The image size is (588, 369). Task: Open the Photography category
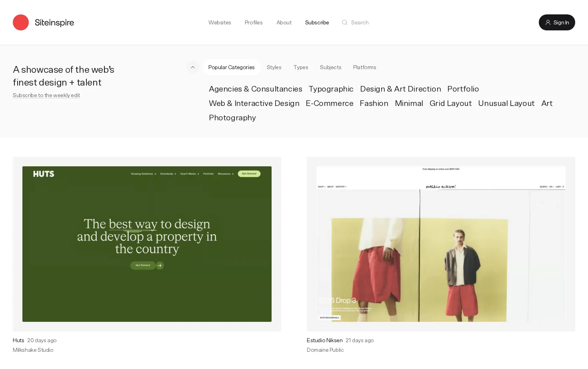point(232,118)
